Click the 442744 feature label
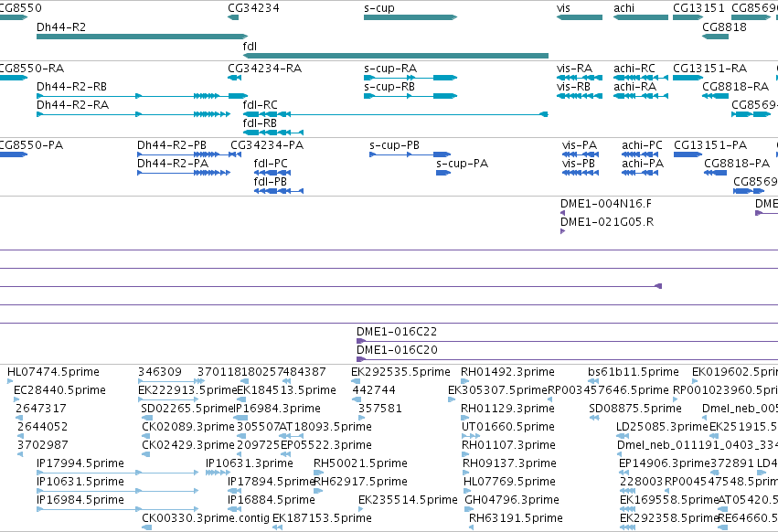Image resolution: width=778 pixels, height=532 pixels. click(374, 390)
